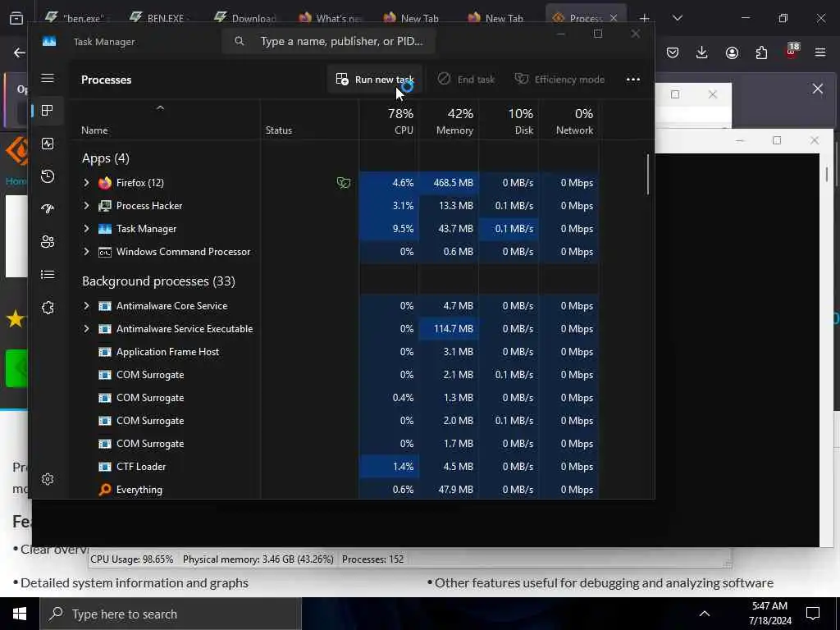Open Task Manager hamburger navigation menu
840x630 pixels.
tap(48, 78)
